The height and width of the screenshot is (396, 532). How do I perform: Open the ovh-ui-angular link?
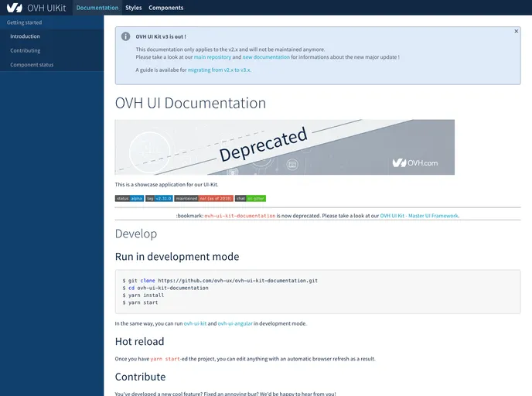click(x=235, y=324)
